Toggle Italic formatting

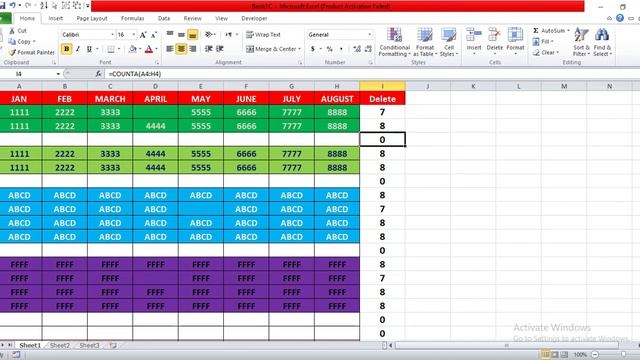pos(78,49)
